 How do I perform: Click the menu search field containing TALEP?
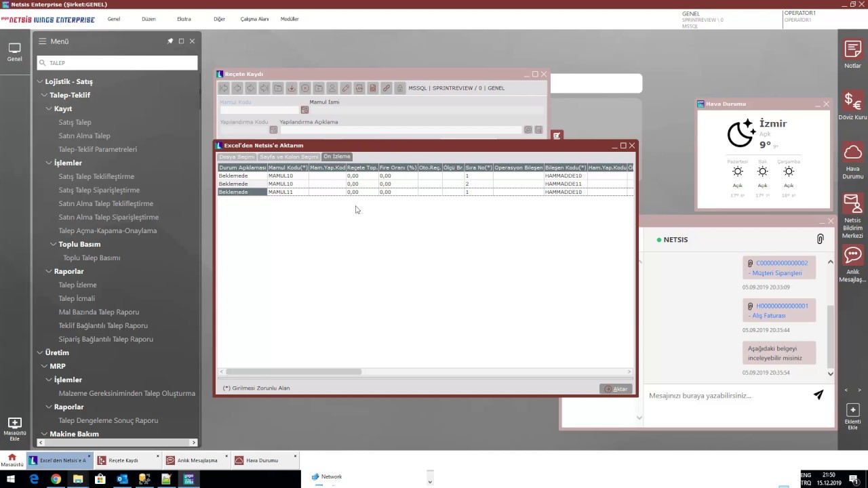[x=117, y=63]
